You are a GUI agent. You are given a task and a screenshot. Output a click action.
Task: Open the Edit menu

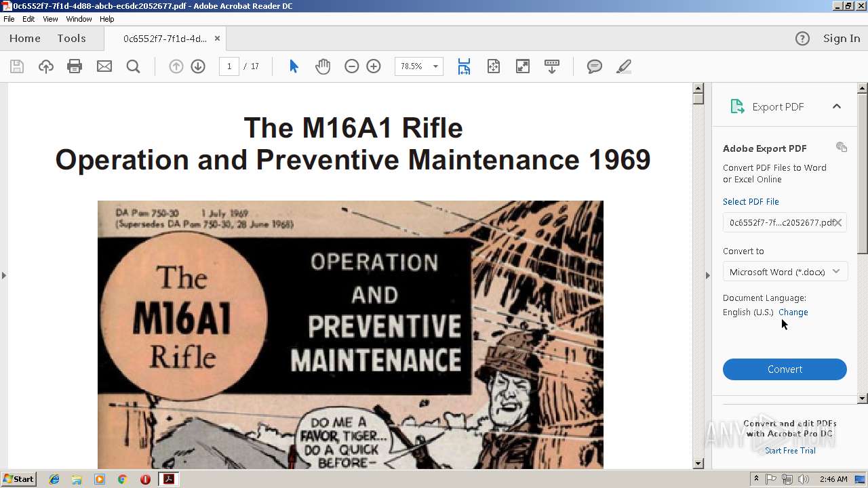(28, 19)
